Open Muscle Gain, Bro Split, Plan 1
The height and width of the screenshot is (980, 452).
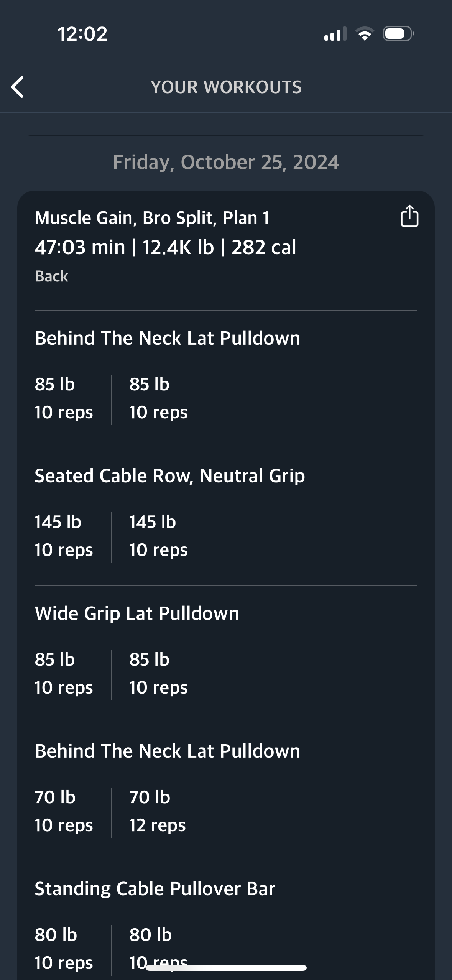pos(152,218)
